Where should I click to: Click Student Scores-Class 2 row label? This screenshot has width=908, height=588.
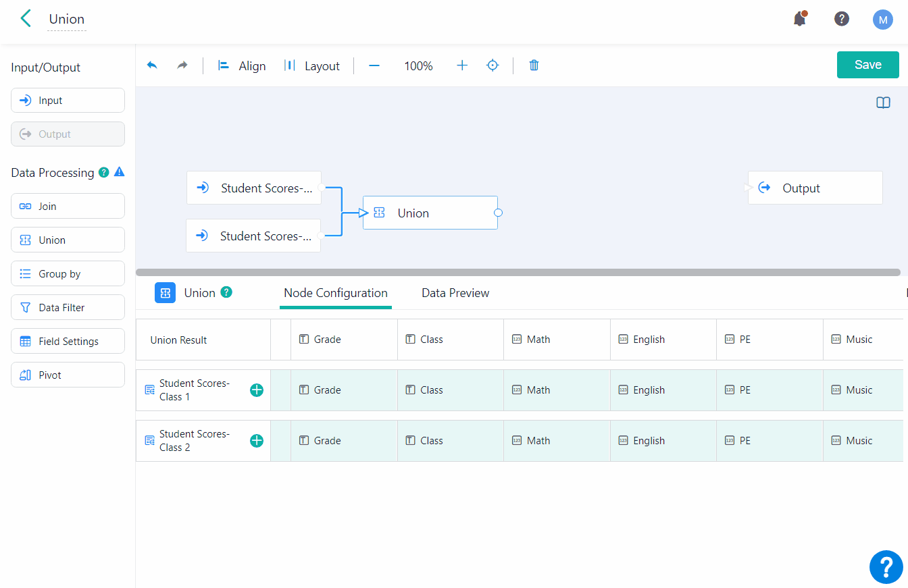point(195,441)
